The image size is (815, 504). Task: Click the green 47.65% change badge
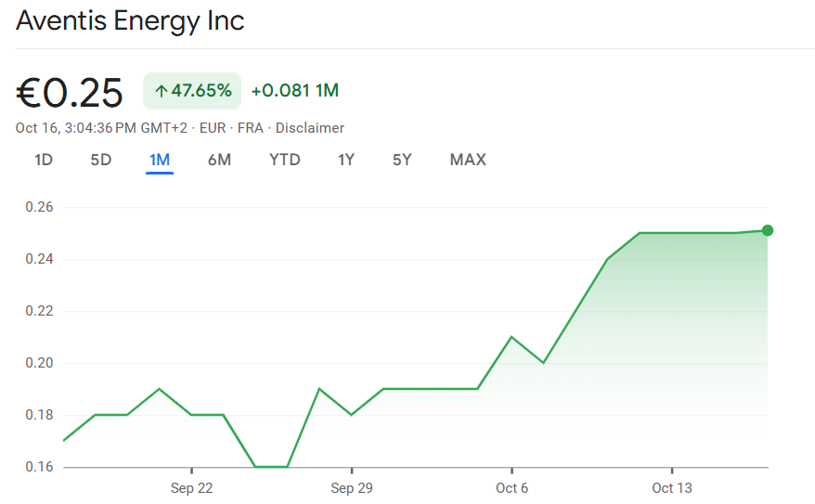pyautogui.click(x=192, y=91)
